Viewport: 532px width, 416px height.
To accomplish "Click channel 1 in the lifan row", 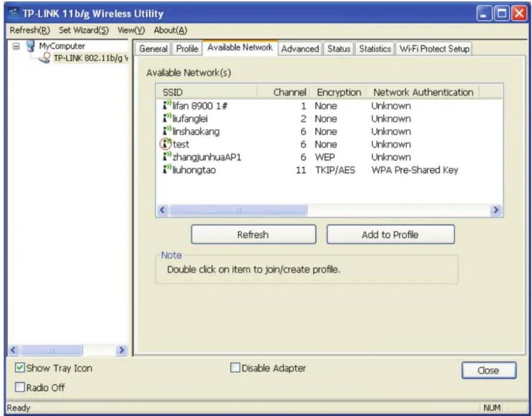I will point(304,106).
